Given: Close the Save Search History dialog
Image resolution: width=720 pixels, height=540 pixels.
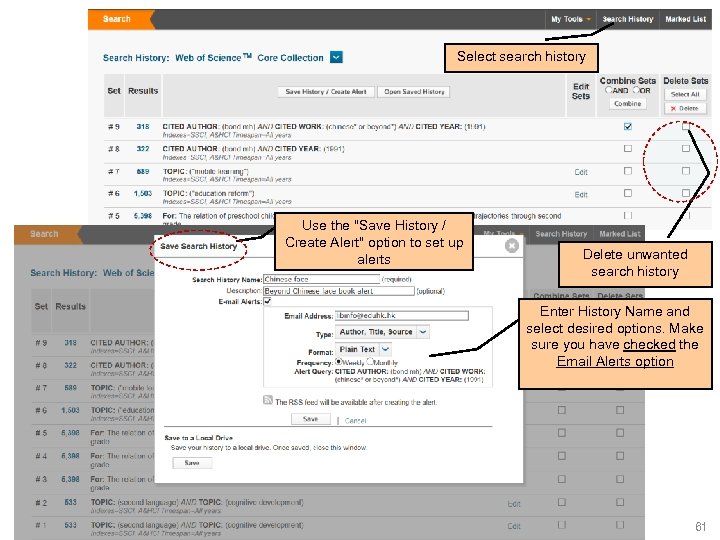Looking at the screenshot, I should click(x=512, y=246).
